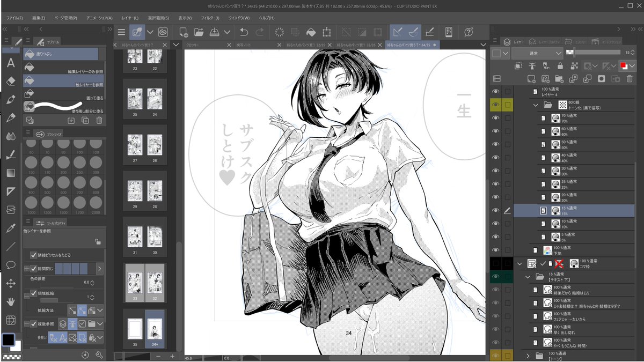This screenshot has height=362, width=644.
Task: Click the layer opacity slider
Action: pyautogui.click(x=593, y=52)
